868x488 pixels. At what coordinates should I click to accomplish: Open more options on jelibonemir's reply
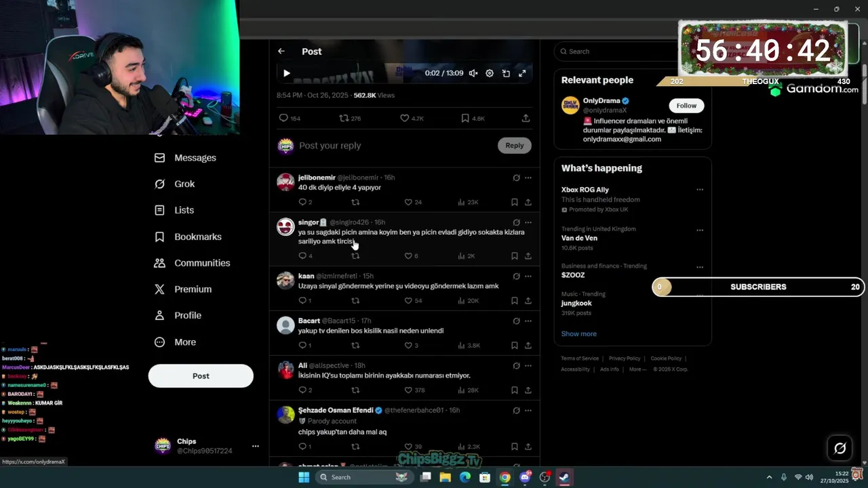point(528,178)
